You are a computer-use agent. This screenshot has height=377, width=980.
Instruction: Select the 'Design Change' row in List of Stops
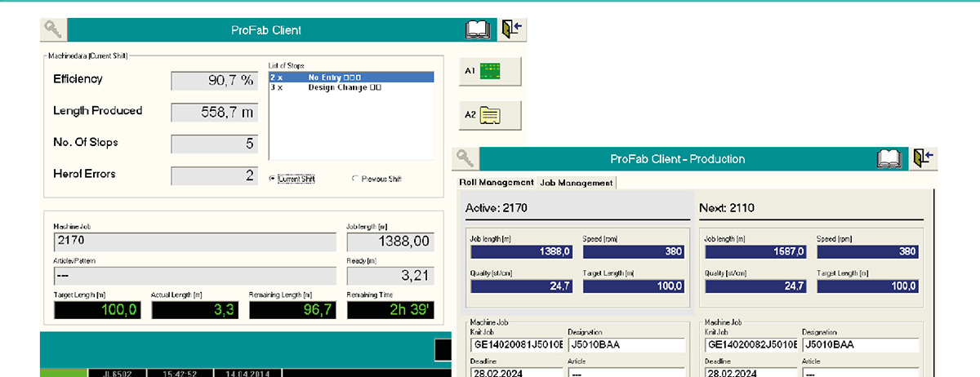tap(352, 86)
